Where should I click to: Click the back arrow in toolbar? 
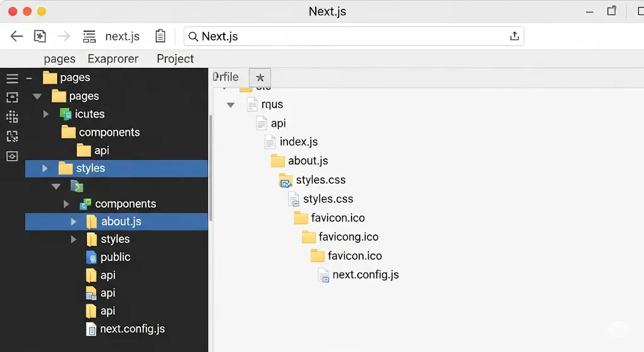click(16, 36)
